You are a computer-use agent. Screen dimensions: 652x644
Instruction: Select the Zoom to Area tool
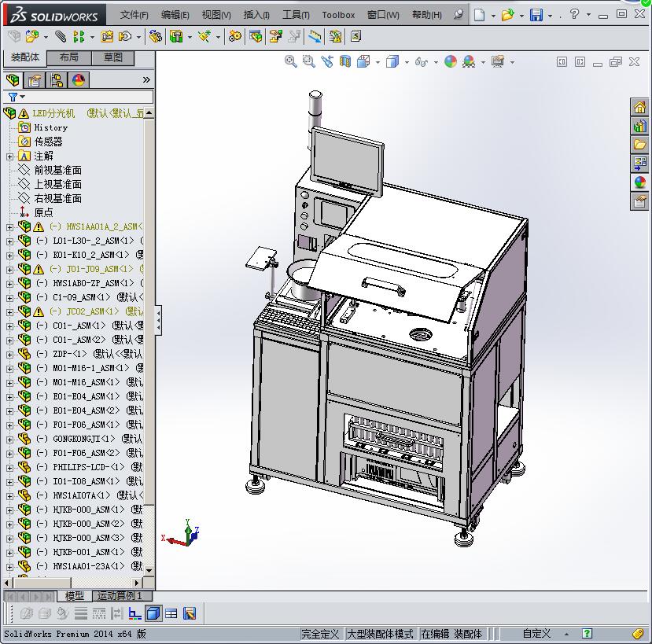click(x=308, y=62)
